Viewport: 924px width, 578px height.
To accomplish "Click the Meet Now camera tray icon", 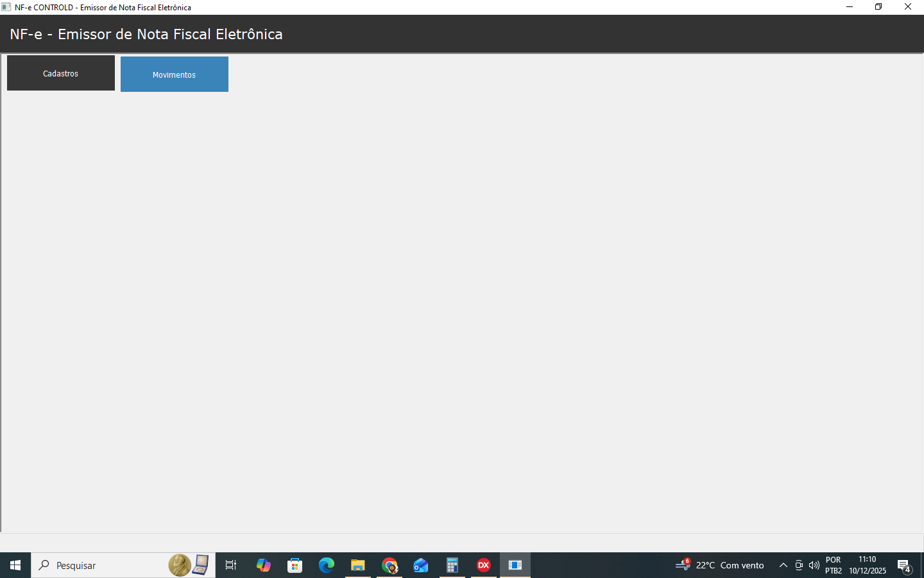I will coord(799,565).
